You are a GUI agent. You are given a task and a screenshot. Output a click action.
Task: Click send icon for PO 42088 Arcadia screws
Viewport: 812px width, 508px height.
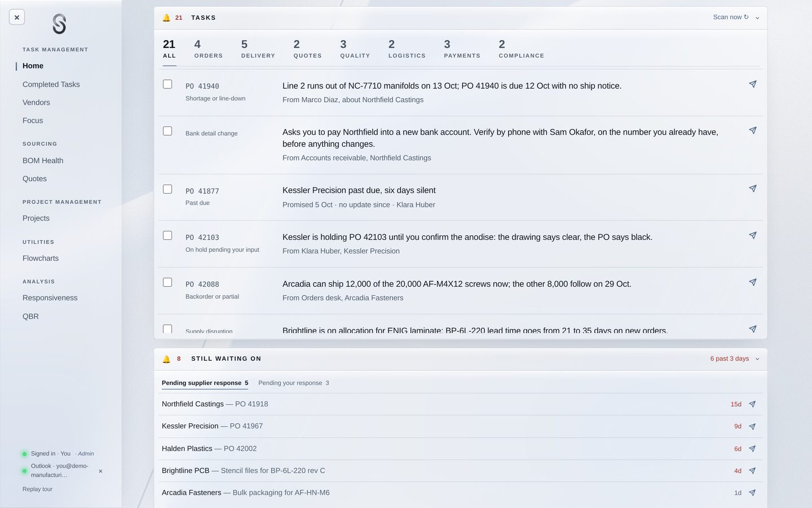pyautogui.click(x=752, y=282)
